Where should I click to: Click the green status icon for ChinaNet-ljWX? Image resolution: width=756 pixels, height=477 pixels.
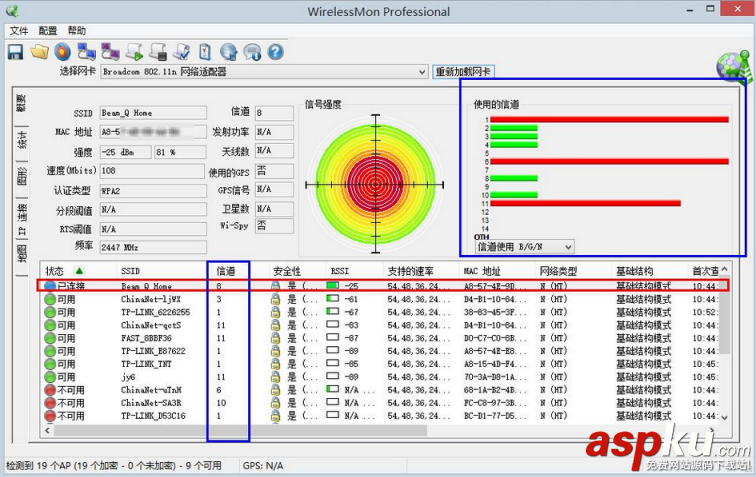[50, 299]
